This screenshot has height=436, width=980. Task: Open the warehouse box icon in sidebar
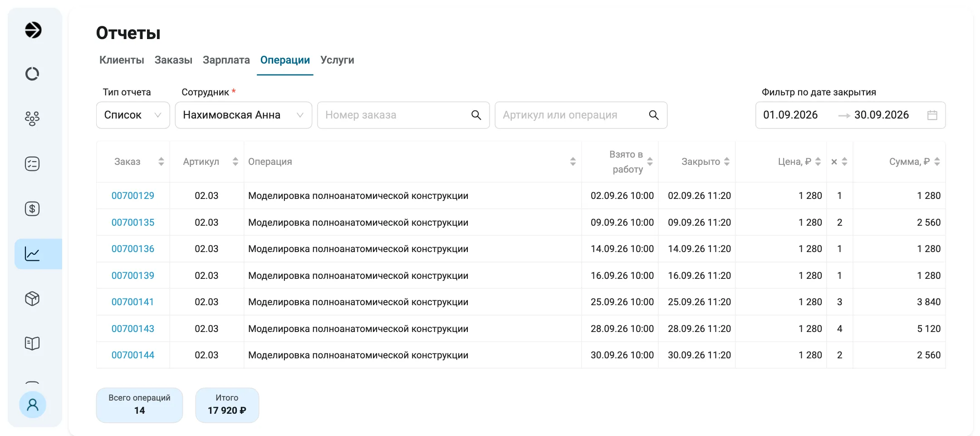[x=32, y=298]
